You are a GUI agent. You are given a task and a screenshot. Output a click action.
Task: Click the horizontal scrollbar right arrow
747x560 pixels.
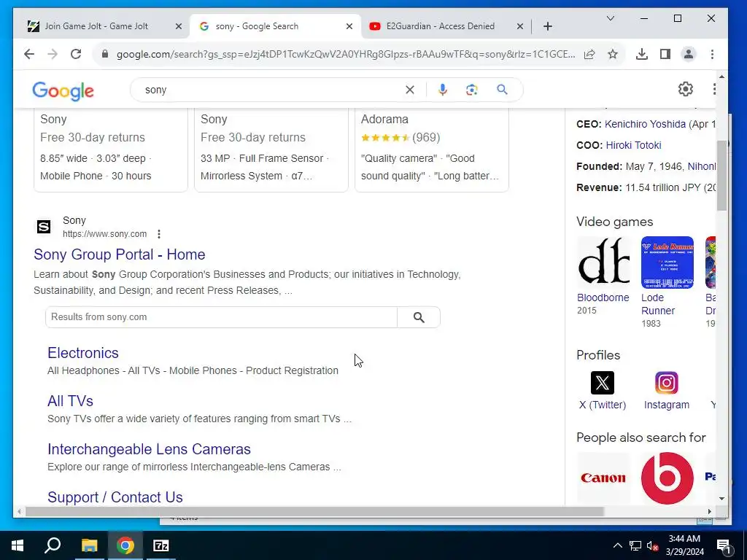pos(709,511)
